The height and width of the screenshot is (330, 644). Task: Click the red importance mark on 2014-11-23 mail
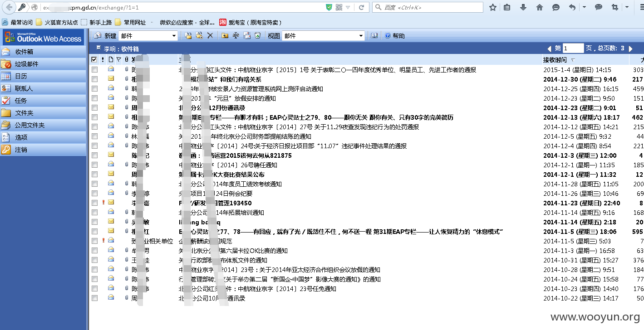[103, 203]
